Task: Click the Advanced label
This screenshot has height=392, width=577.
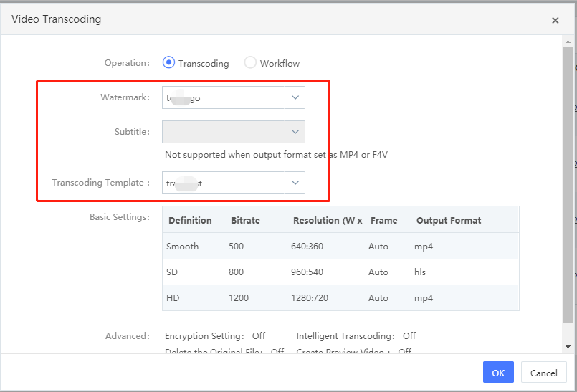Action: click(x=128, y=335)
